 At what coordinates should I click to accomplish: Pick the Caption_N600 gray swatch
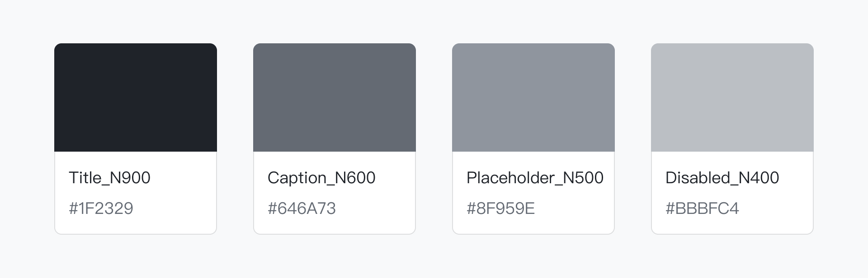pos(335,97)
